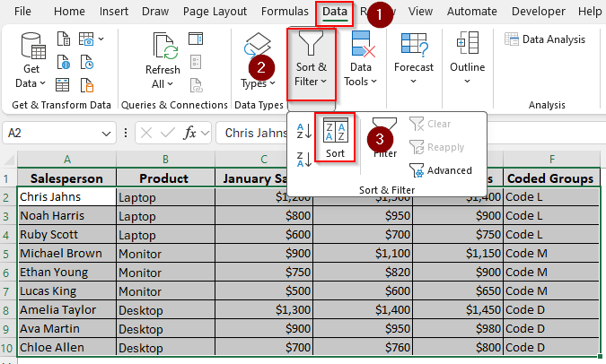Select row 5 header
The height and width of the screenshot is (364, 606).
(6, 254)
